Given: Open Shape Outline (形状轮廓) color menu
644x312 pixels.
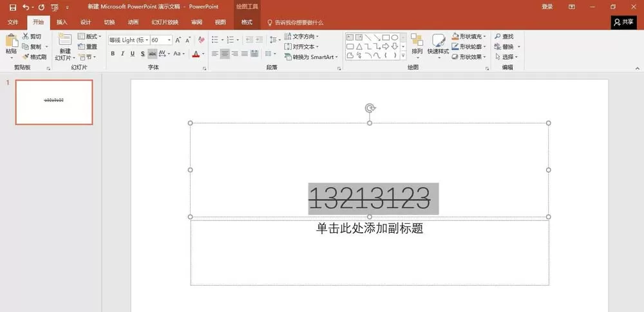Looking at the screenshot, I should coord(469,47).
